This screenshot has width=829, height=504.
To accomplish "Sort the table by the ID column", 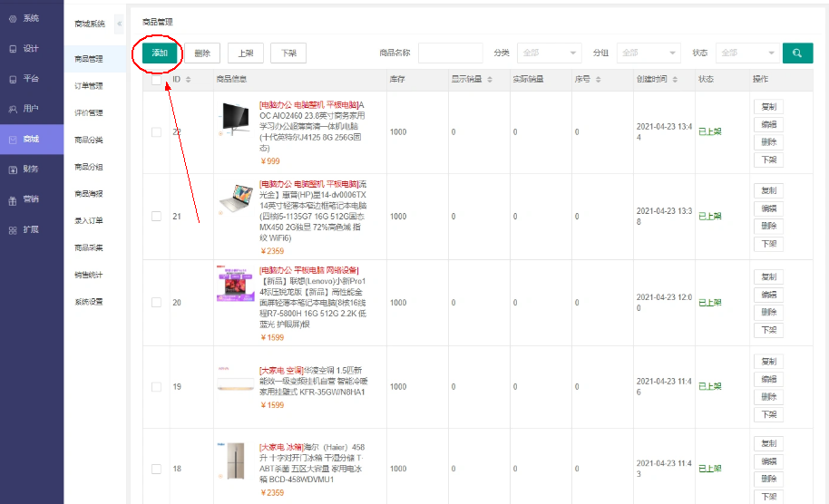I will point(189,80).
